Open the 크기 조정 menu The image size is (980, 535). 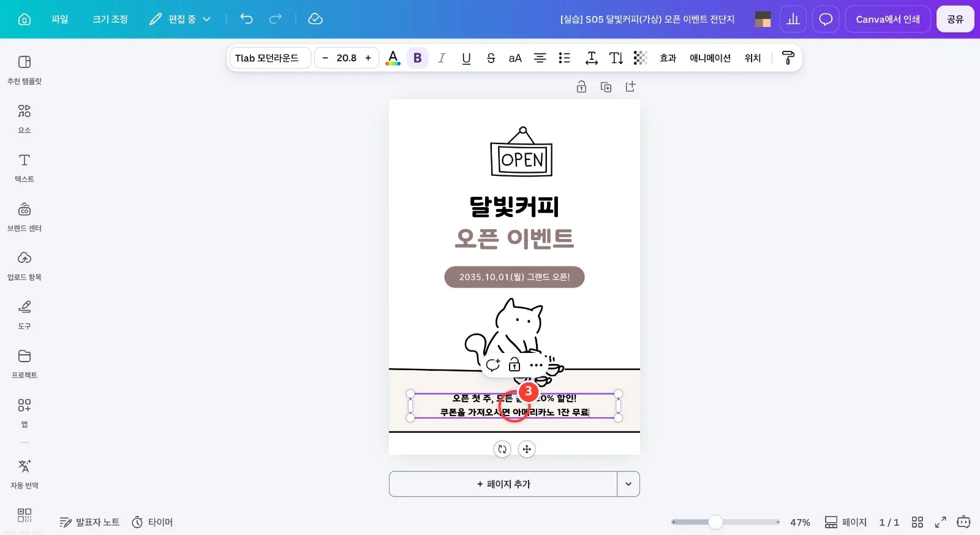click(110, 19)
